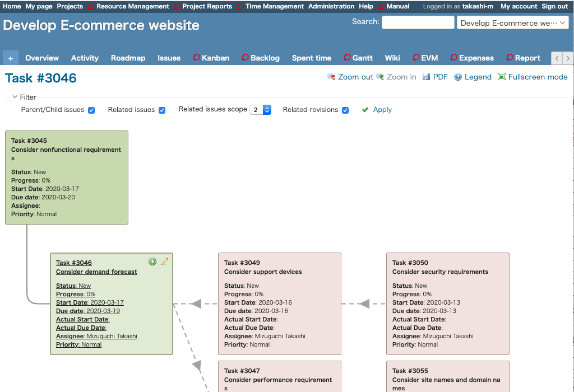Switch to the Wiki tab
Image resolution: width=574 pixels, height=392 pixels.
pos(392,58)
